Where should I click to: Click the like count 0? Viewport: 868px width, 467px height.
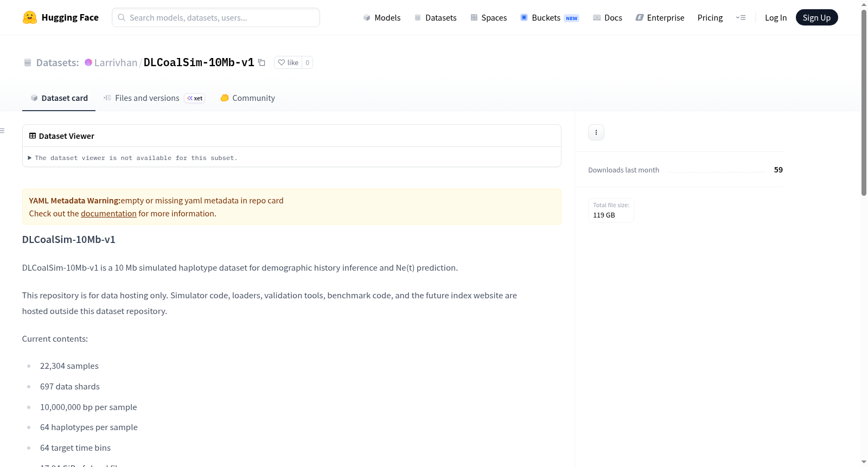308,62
